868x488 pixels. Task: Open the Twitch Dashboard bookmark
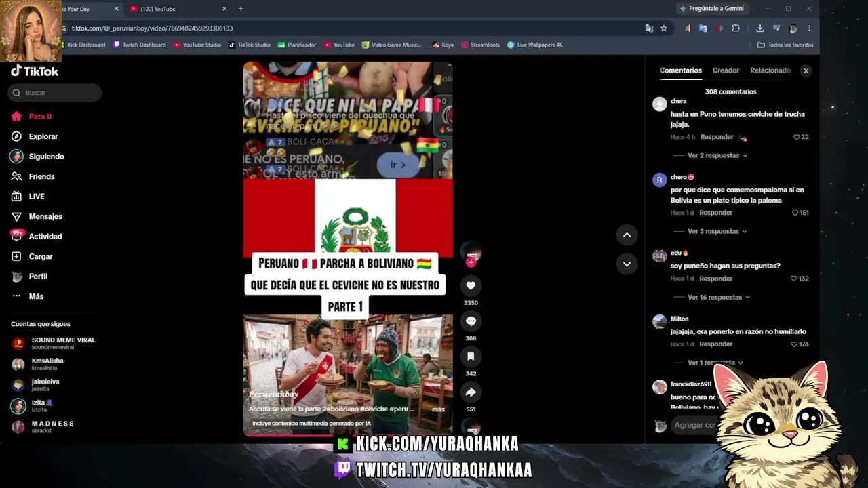pyautogui.click(x=140, y=45)
